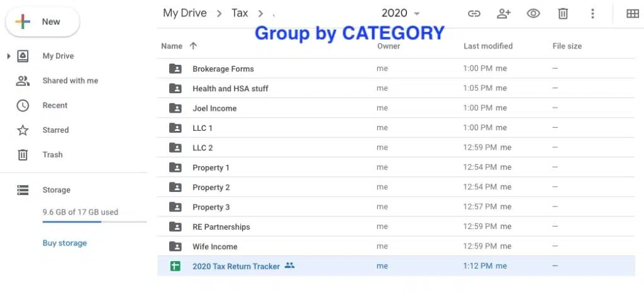Go to Shared with me

70,81
